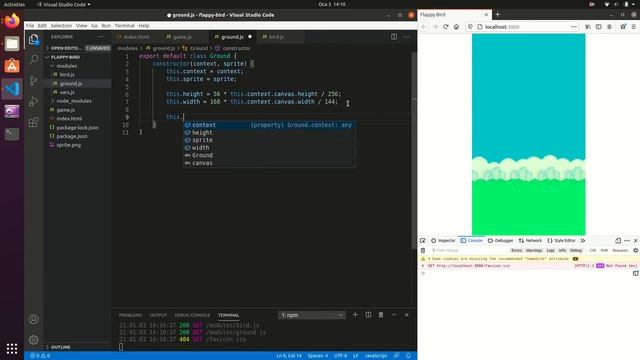Toggle responsive design mode in devtools
The width and height of the screenshot is (640, 360).
[x=618, y=240]
